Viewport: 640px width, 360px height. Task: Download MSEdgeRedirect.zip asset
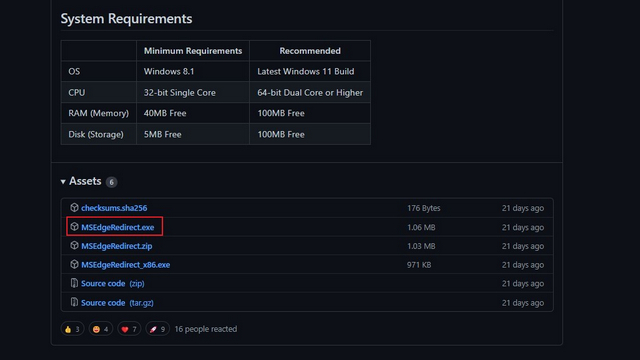116,246
